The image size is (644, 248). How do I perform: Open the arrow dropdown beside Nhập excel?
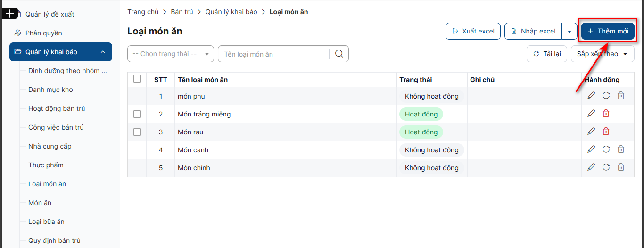(570, 32)
